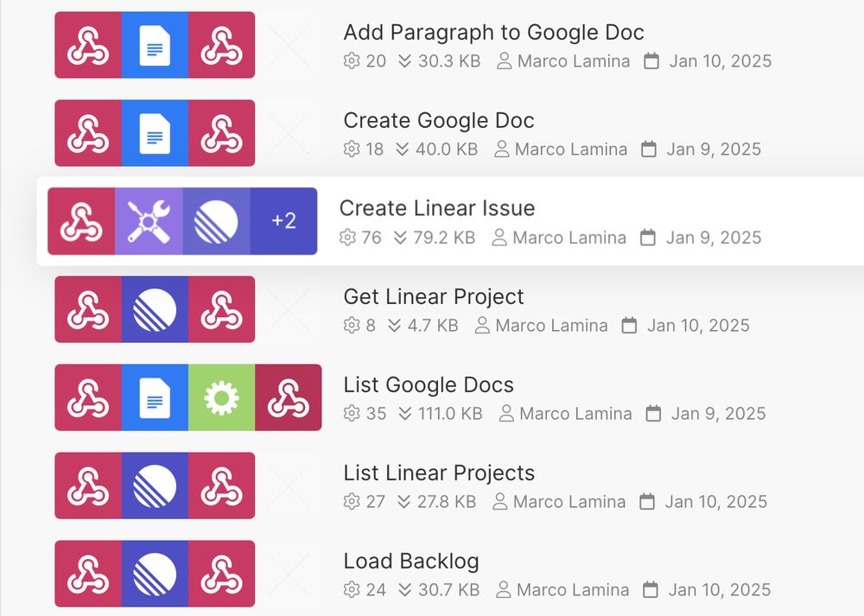Click Linear icon in Load Backlog row
Image resolution: width=864 pixels, height=616 pixels.
(x=155, y=574)
